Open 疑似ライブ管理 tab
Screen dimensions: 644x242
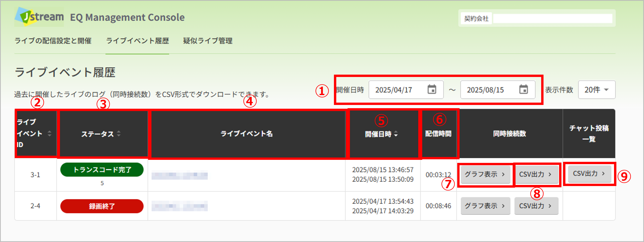[208, 41]
